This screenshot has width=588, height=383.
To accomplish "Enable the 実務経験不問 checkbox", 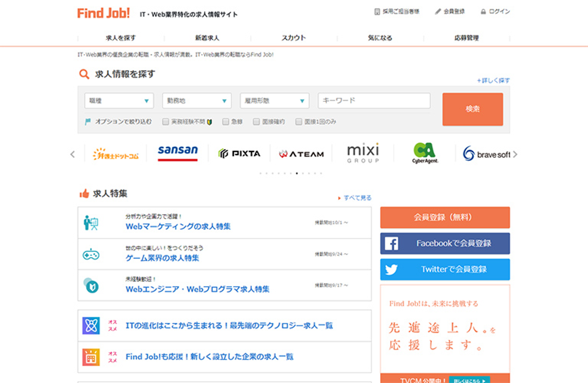I will [165, 122].
